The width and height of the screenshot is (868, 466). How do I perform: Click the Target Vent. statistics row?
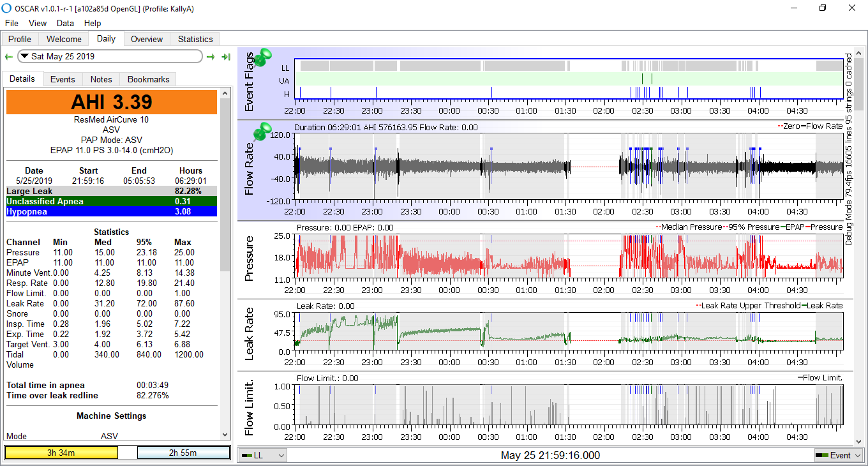[x=112, y=344]
